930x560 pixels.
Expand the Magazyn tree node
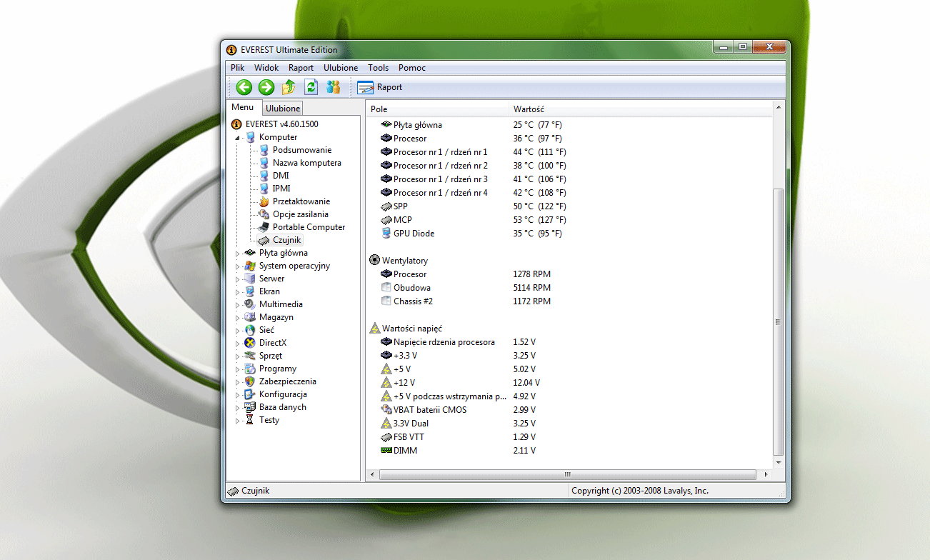238,317
